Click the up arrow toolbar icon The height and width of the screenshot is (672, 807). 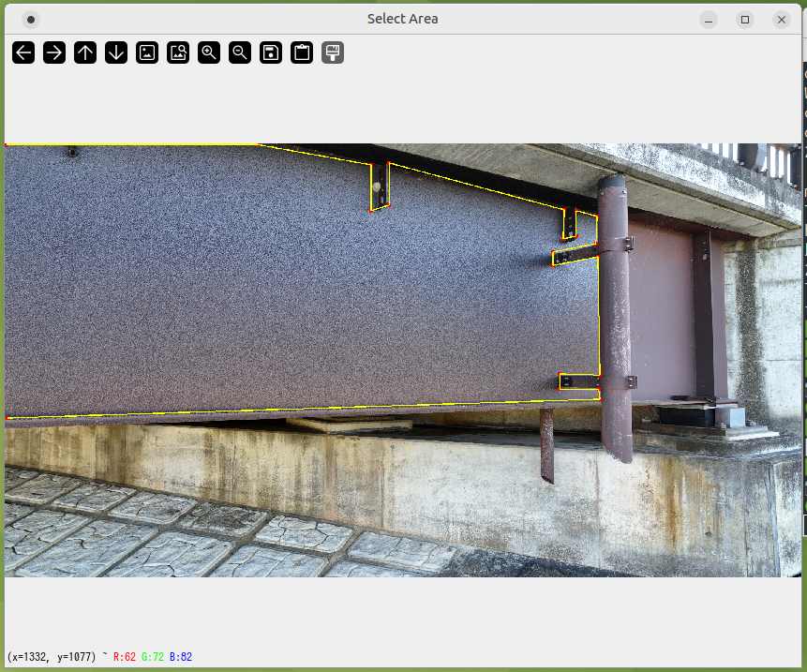[85, 52]
